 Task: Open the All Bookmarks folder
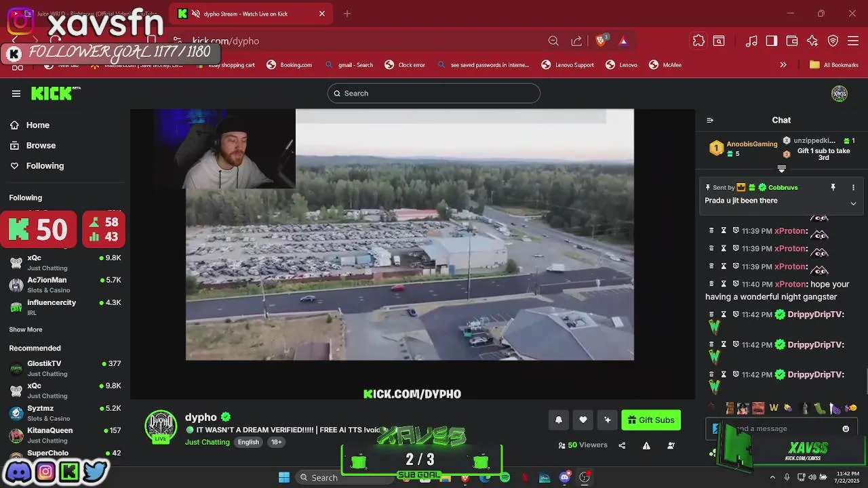[x=834, y=65]
